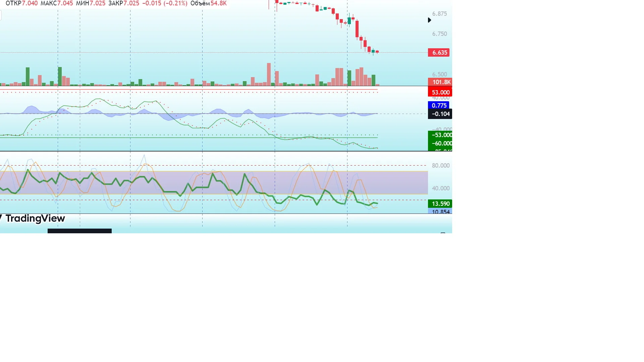The image size is (644, 362).
Task: Click the dark date label on time axis
Action: (79, 231)
